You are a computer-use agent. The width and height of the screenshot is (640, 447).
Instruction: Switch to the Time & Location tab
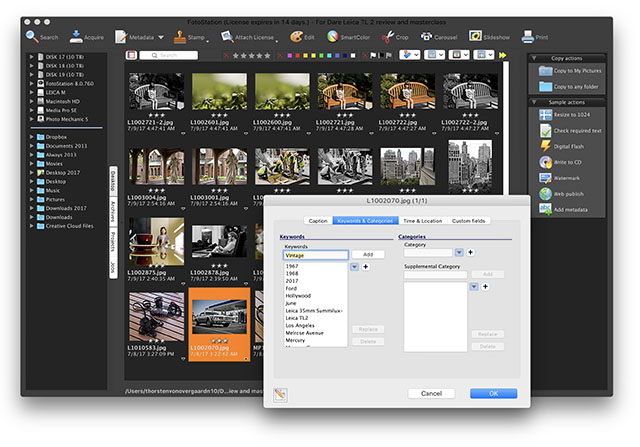422,220
